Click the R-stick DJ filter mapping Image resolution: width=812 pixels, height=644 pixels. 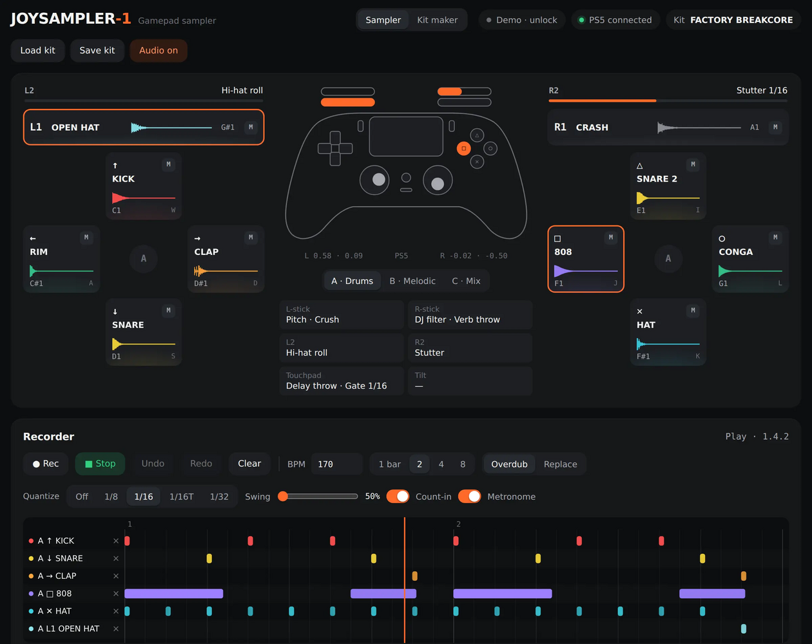(x=470, y=314)
